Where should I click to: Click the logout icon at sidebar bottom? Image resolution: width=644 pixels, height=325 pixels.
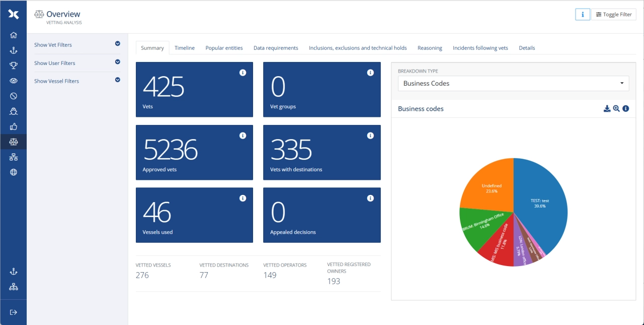pyautogui.click(x=14, y=312)
